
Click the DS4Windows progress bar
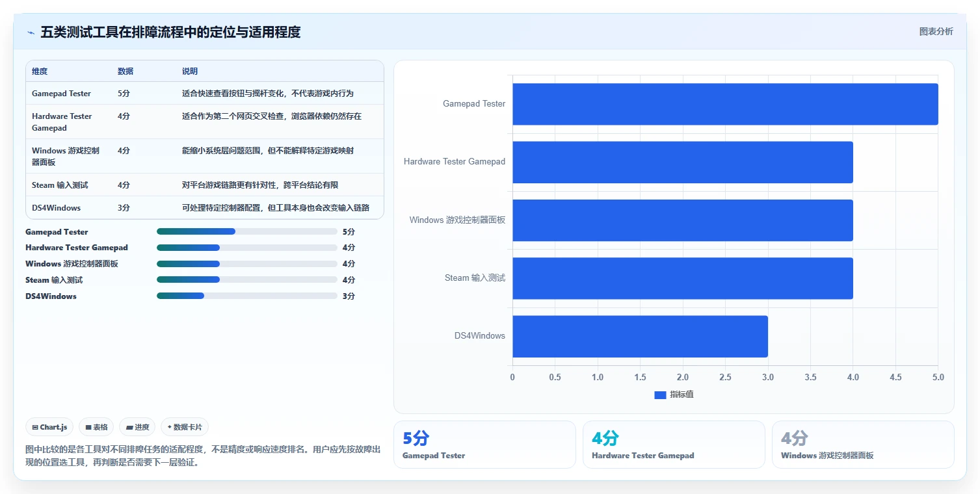pos(247,296)
